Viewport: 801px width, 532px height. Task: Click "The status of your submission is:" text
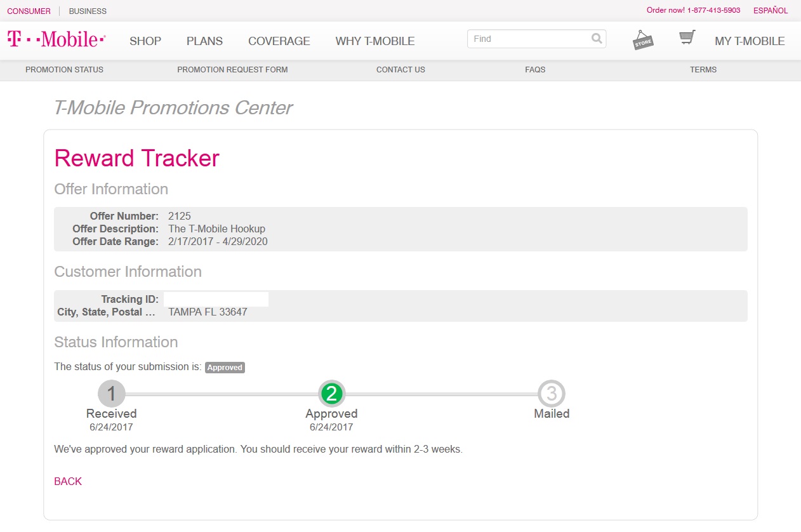128,367
